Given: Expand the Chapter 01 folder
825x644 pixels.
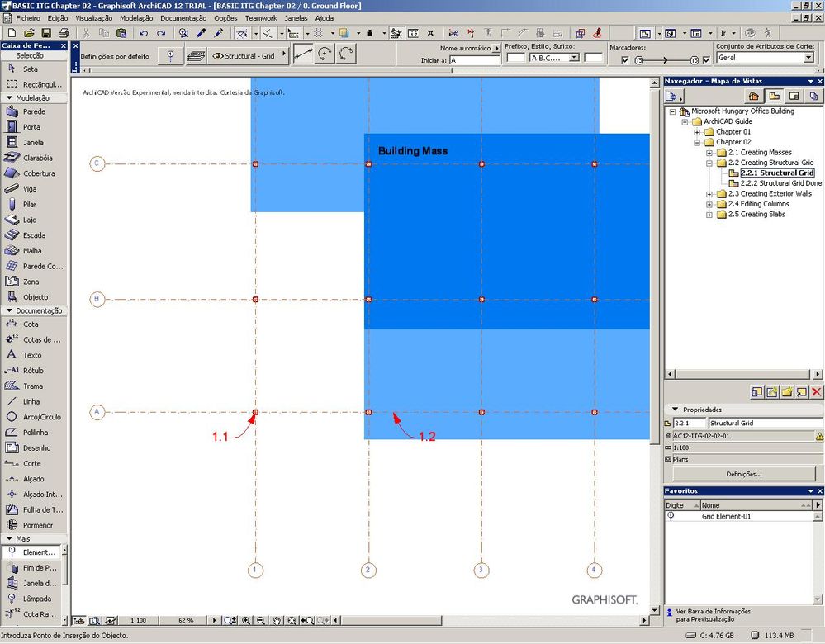Looking at the screenshot, I should 697,132.
